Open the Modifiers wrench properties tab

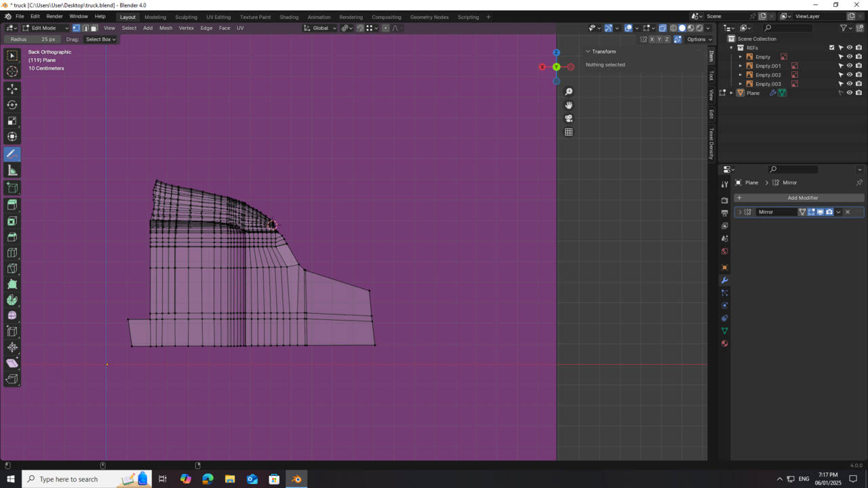click(x=724, y=281)
